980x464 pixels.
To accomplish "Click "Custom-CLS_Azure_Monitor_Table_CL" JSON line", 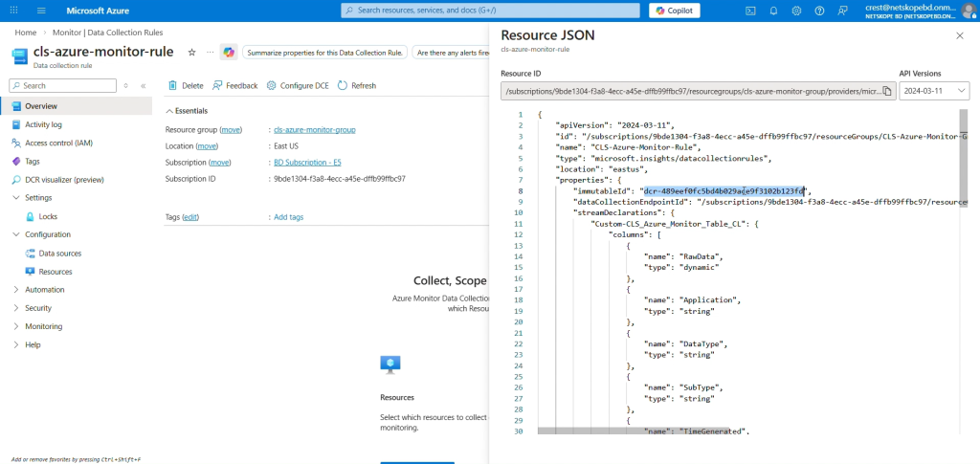I will click(x=675, y=224).
